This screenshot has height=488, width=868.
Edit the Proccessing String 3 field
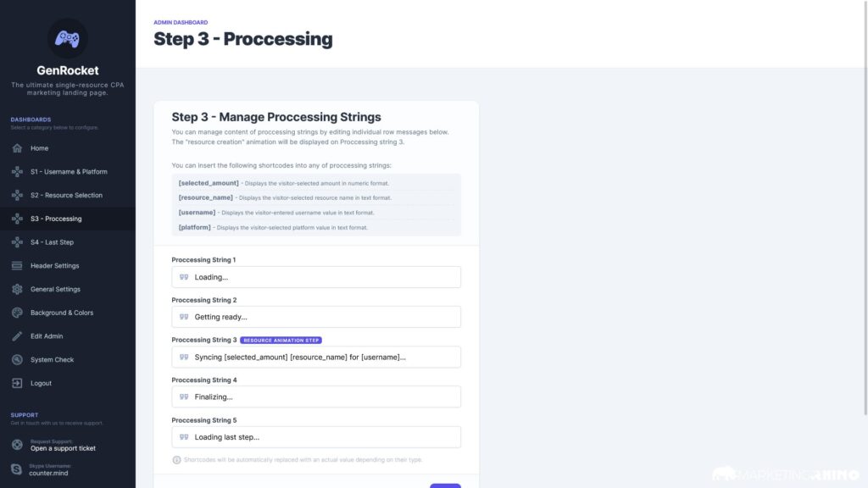click(x=316, y=357)
